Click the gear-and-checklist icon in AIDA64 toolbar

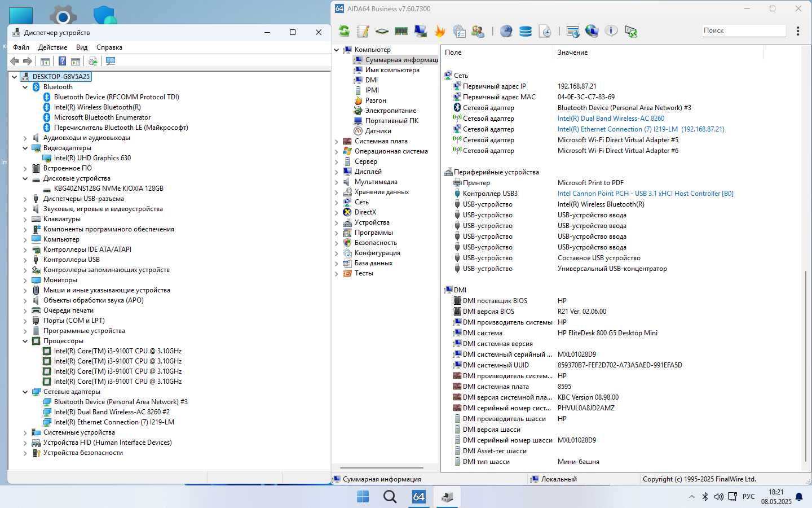[x=459, y=31]
